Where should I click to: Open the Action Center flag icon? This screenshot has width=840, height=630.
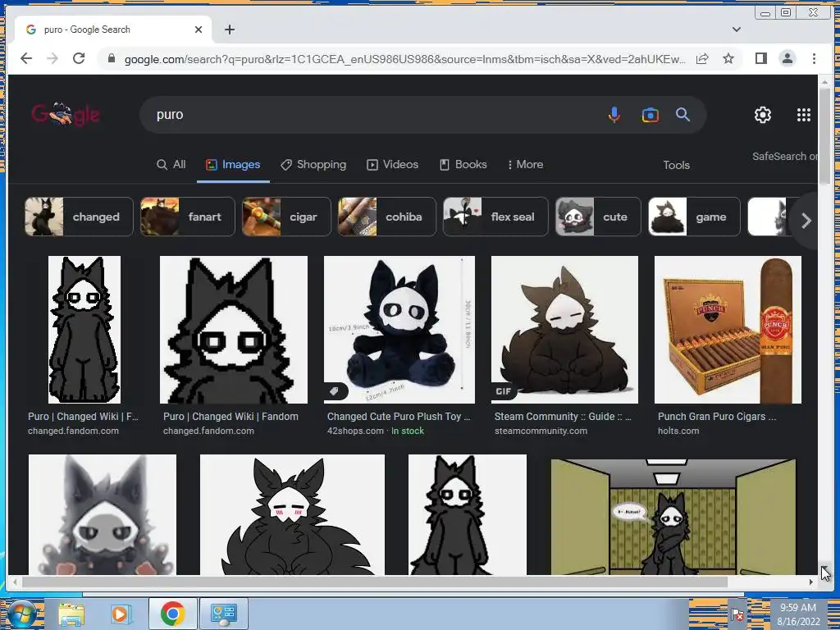737,614
